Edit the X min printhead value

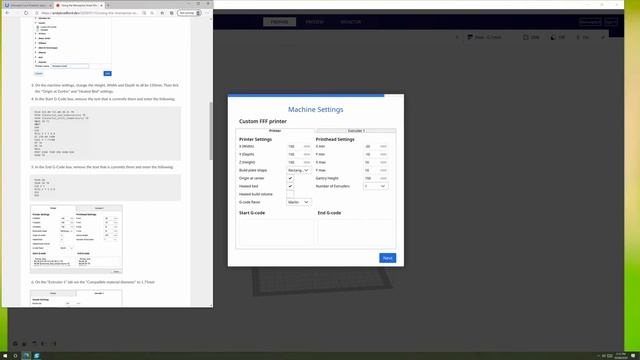tap(375, 146)
